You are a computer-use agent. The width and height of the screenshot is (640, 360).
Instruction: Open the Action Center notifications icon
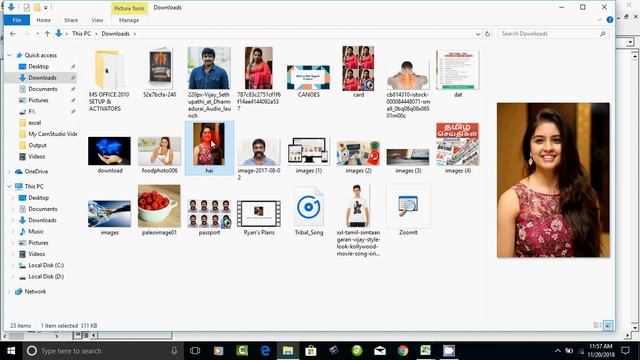click(625, 351)
